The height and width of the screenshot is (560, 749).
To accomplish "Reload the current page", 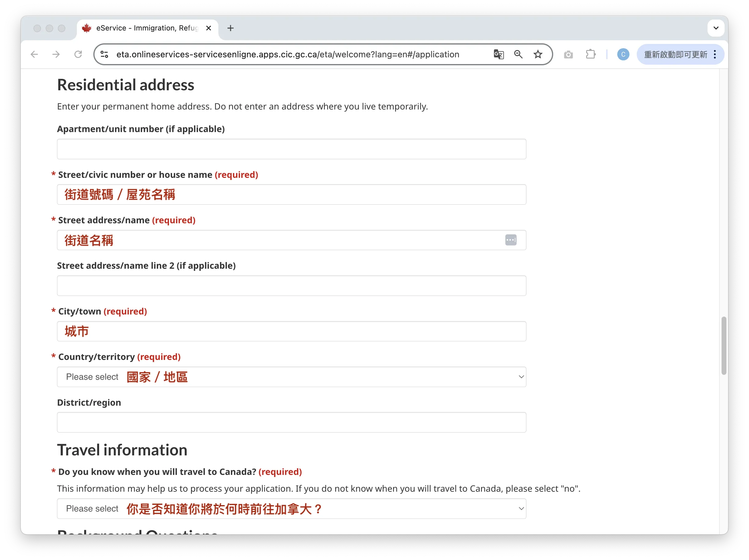I will [x=78, y=55].
